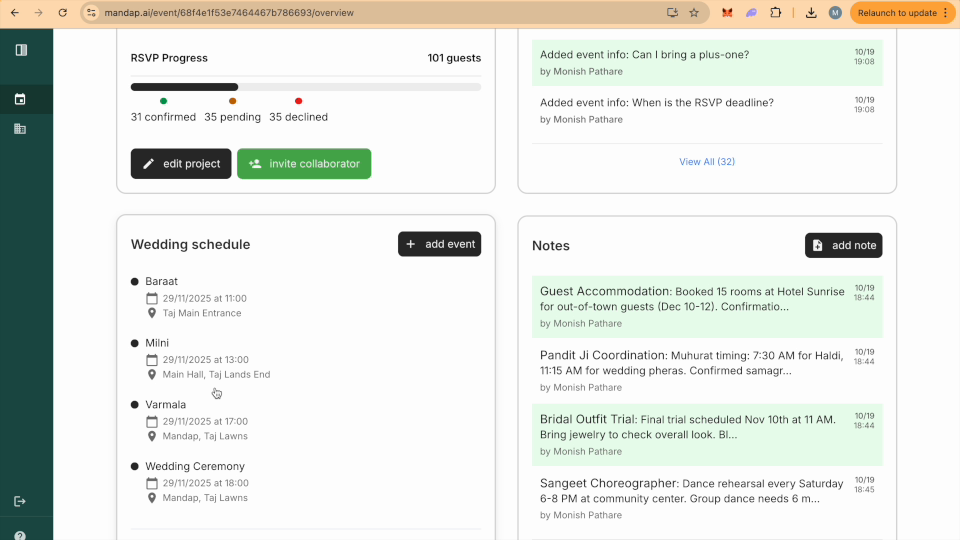Open the Baraat event
The height and width of the screenshot is (540, 960).
click(x=161, y=281)
